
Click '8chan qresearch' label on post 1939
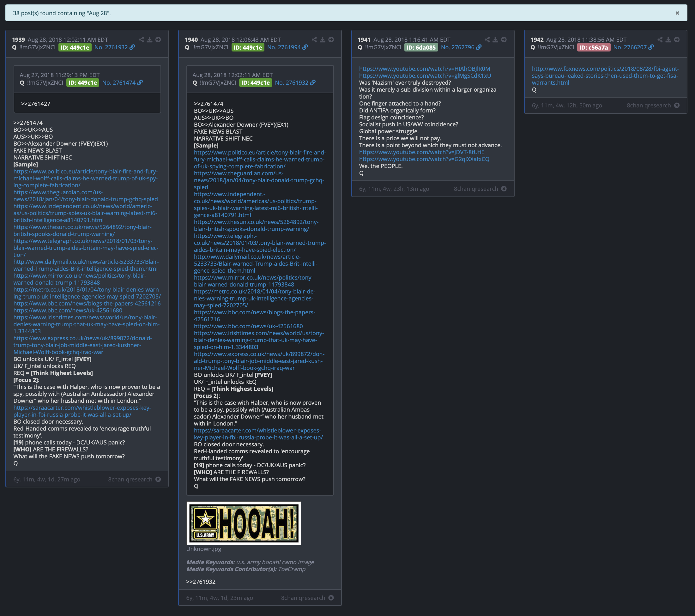130,479
